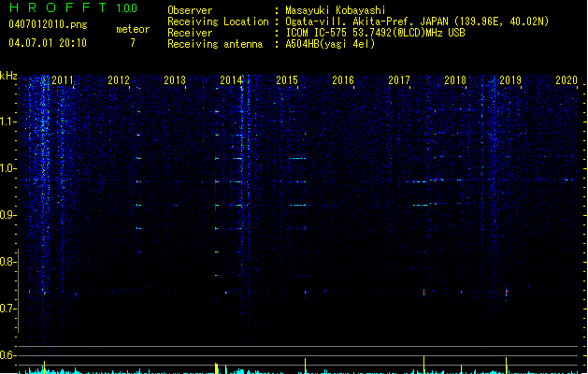Click the Observer label

[190, 10]
